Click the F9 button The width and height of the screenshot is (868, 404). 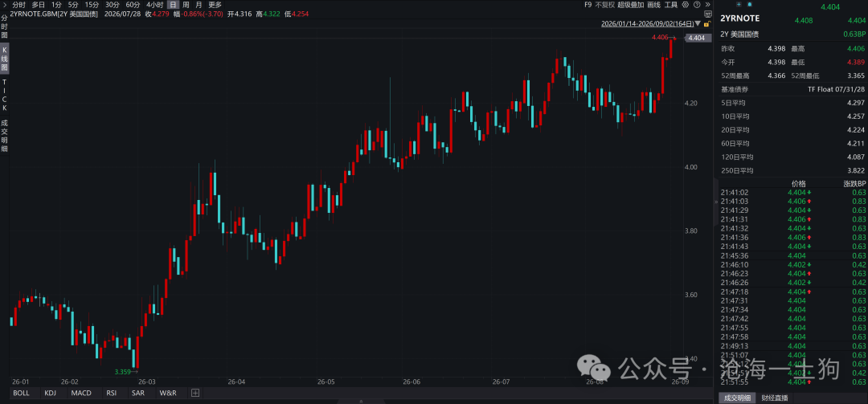tap(588, 5)
